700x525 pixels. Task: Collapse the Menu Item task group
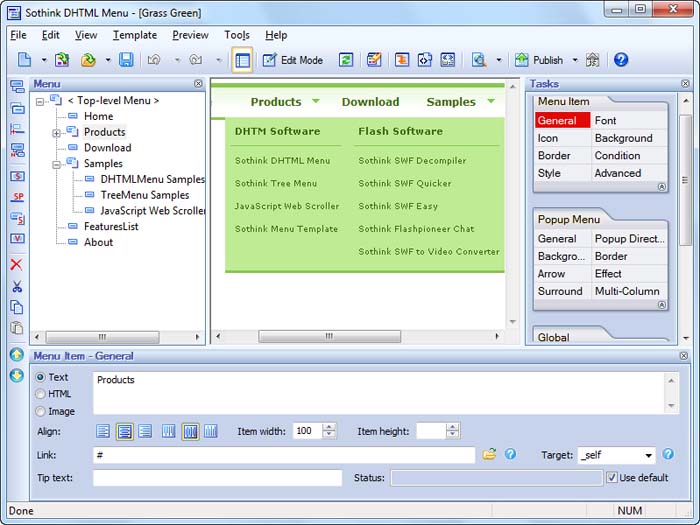662,187
